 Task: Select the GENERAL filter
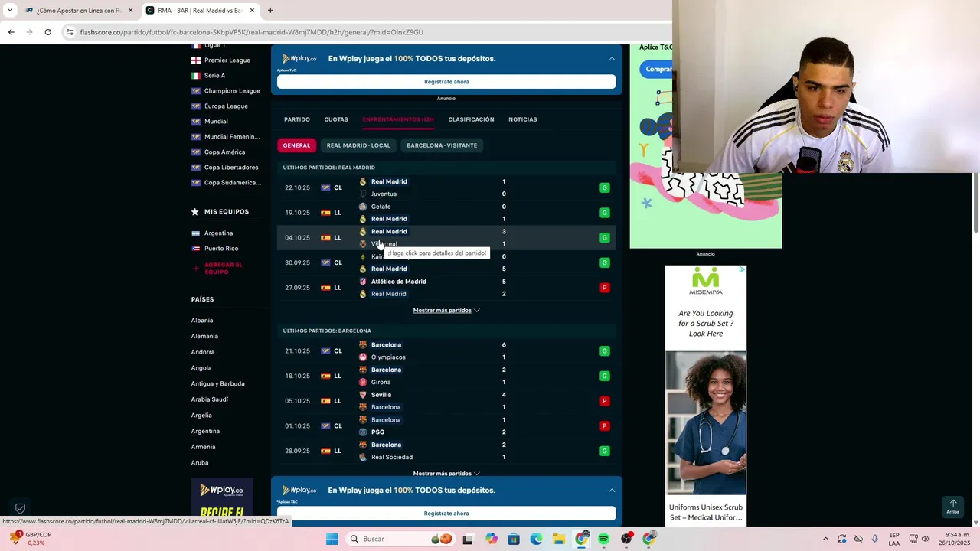click(x=296, y=145)
